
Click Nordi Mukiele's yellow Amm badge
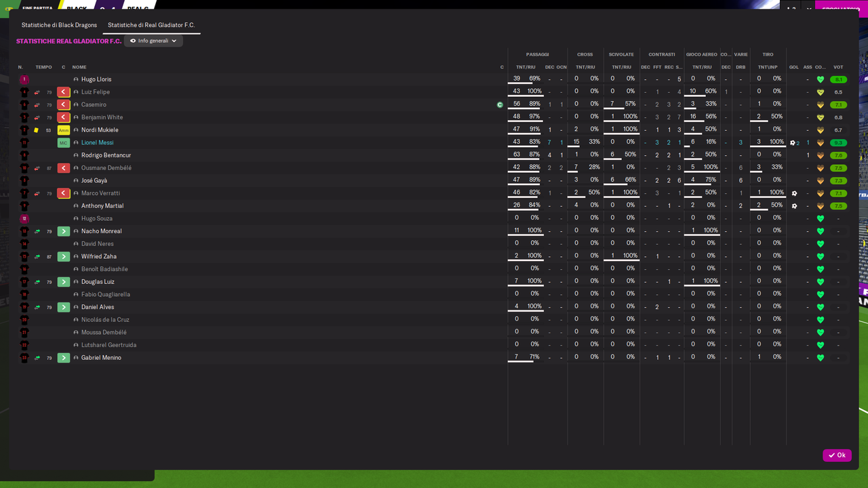point(64,130)
